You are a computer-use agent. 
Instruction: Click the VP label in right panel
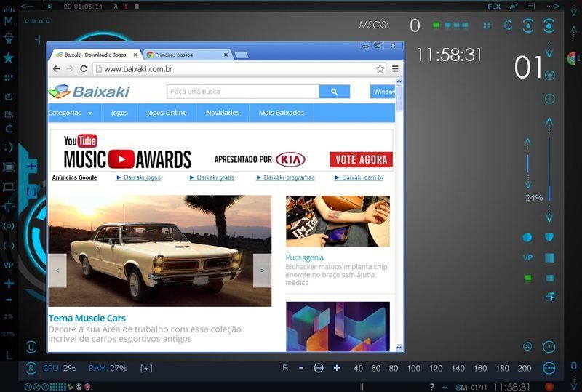[528, 257]
